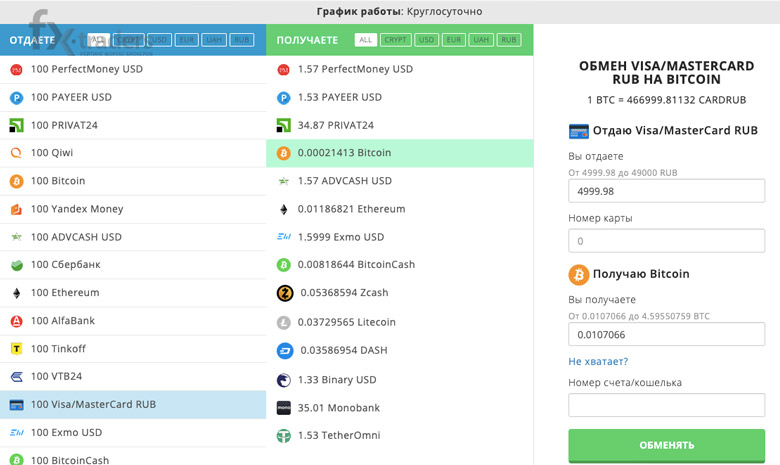Choose 100 Сбербанк text in give list
Screen dimensions: 780x465
click(x=66, y=265)
